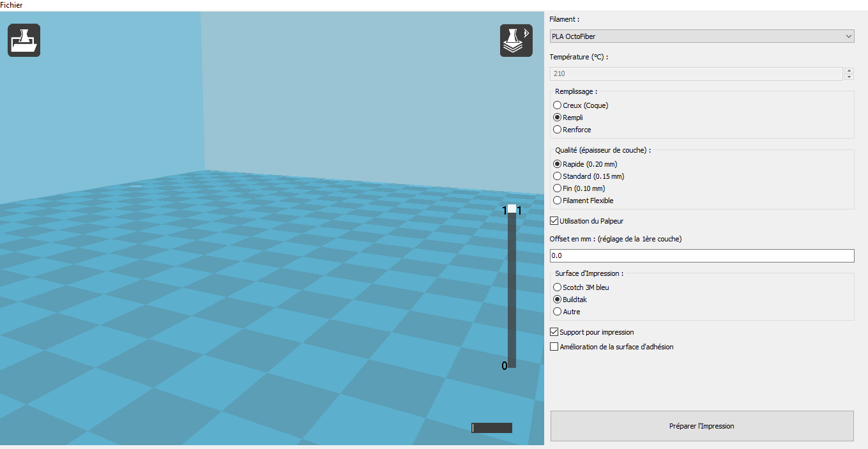Decrease temperature with the stepper down arrow
This screenshot has width=868, height=449.
pos(849,77)
